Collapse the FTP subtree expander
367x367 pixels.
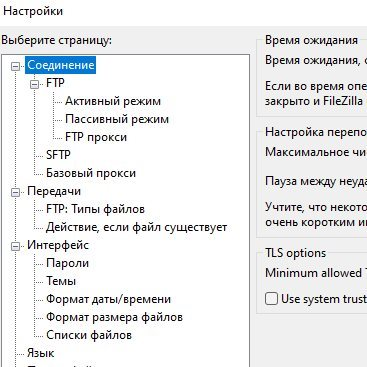click(x=34, y=84)
